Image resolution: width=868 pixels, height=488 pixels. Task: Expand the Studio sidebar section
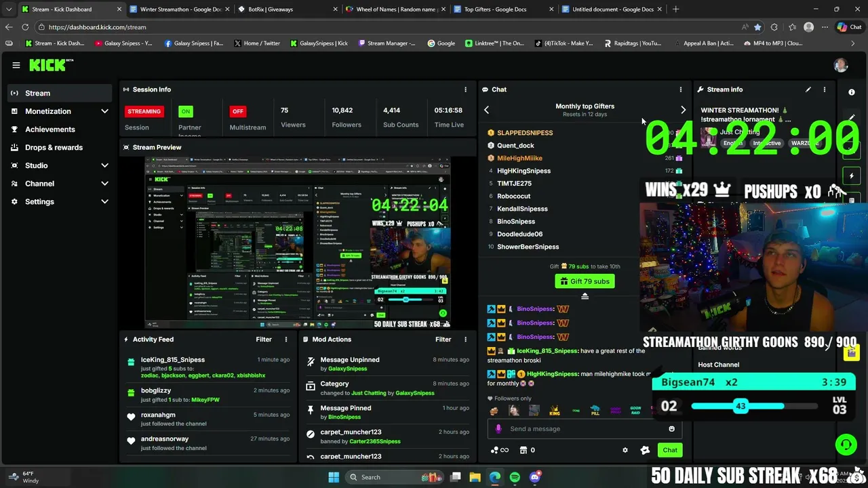pos(104,165)
